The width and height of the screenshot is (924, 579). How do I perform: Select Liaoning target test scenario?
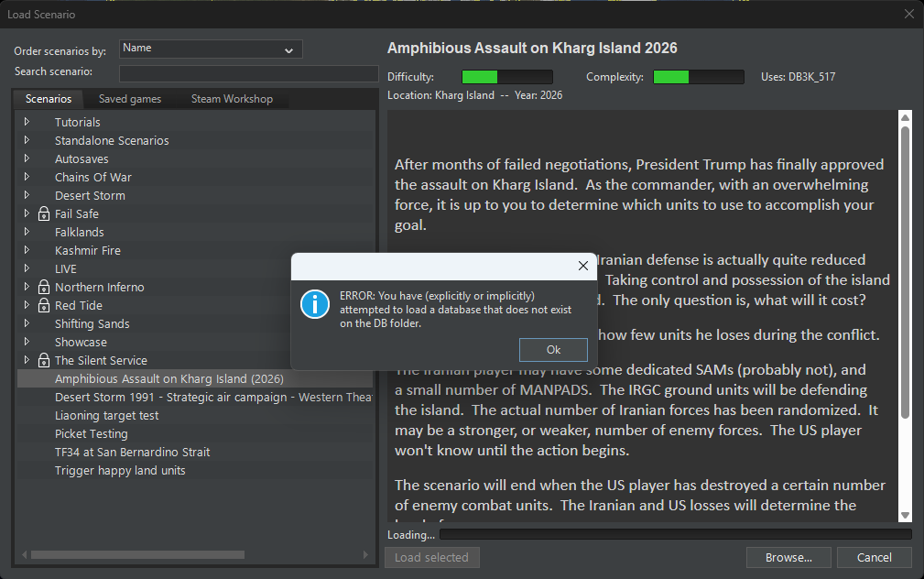point(106,415)
